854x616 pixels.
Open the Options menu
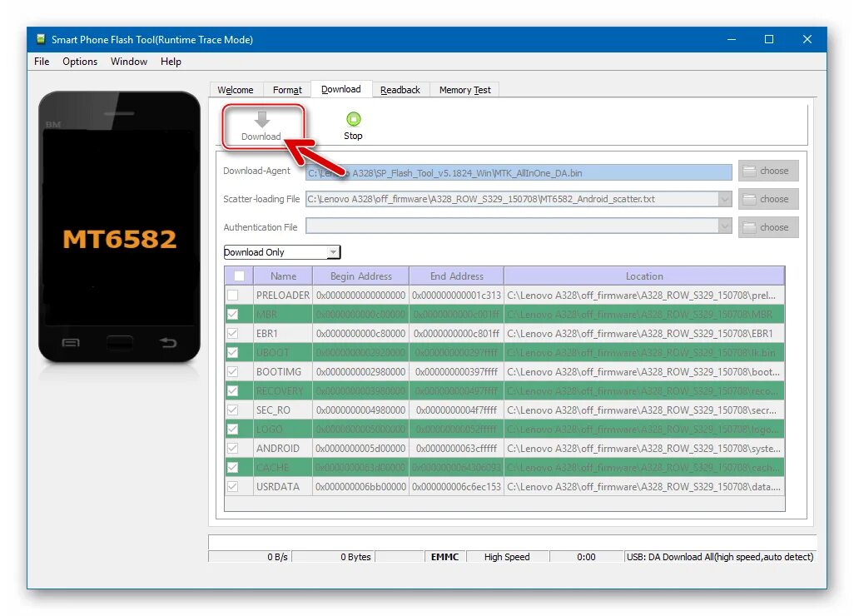80,62
